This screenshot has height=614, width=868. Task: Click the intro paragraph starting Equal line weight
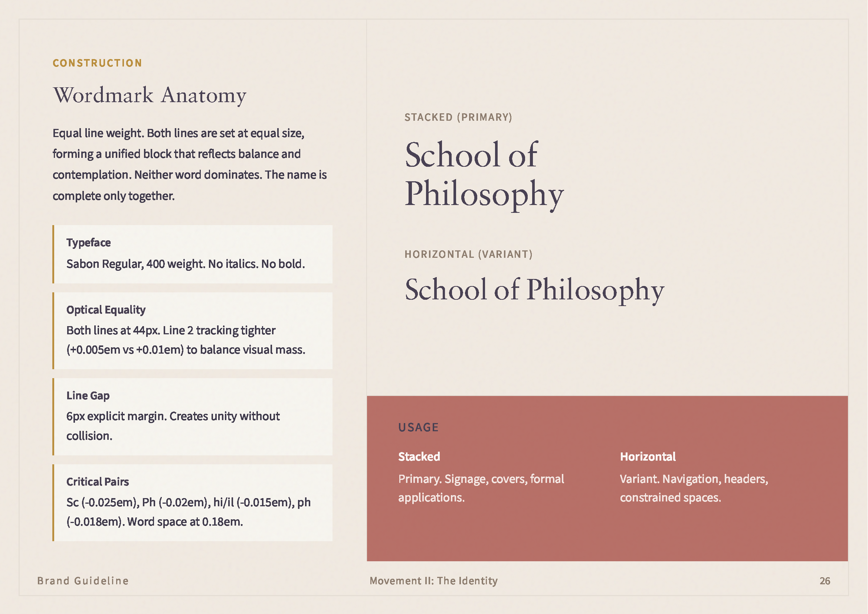[x=189, y=164]
